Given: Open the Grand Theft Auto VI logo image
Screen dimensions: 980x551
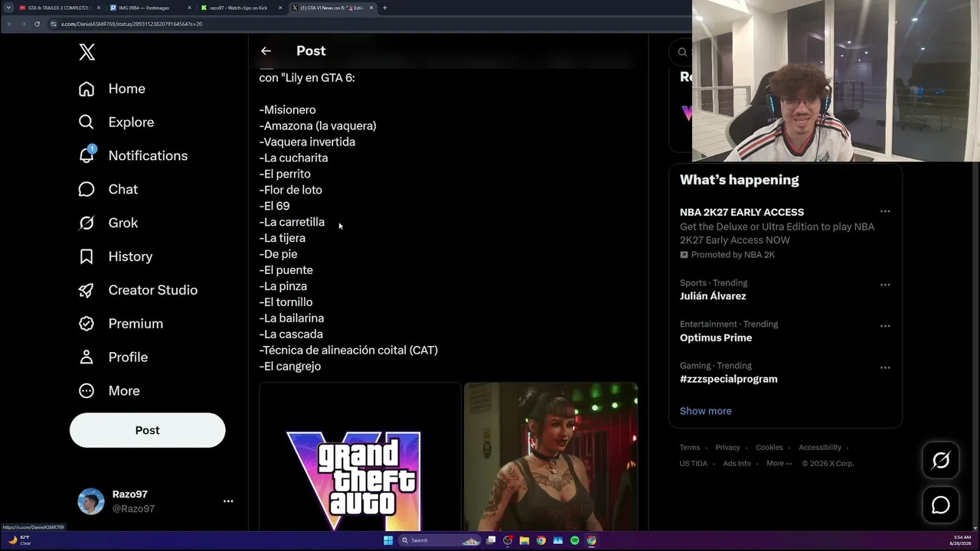Looking at the screenshot, I should [x=360, y=457].
